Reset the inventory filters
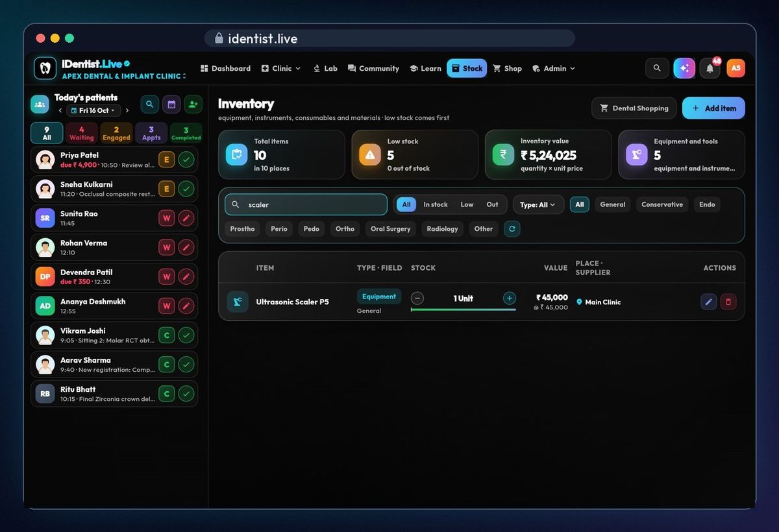Screen dimensions: 779x532 point(512,229)
